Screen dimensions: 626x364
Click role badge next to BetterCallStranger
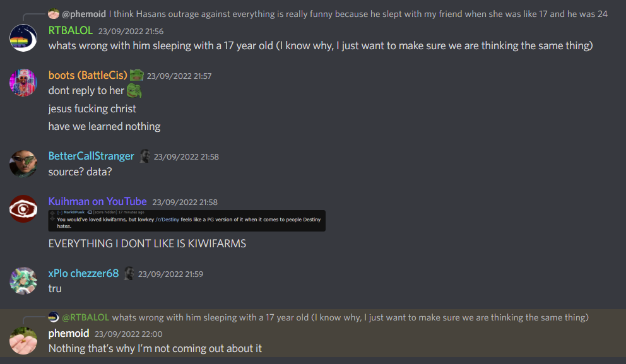[x=145, y=156]
